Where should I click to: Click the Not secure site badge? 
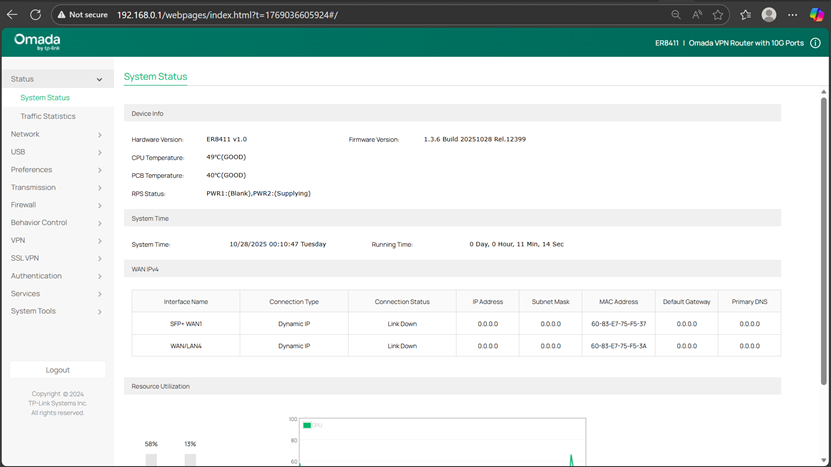(82, 15)
